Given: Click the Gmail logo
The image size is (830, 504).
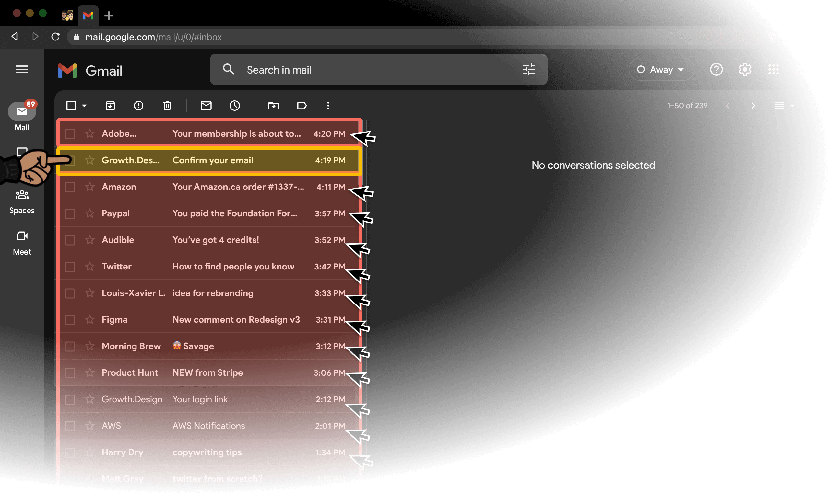Looking at the screenshot, I should 89,70.
